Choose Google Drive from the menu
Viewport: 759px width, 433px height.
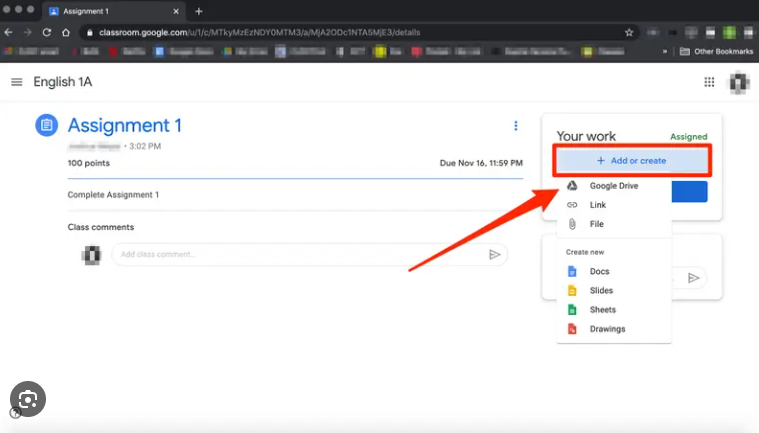[x=612, y=186]
